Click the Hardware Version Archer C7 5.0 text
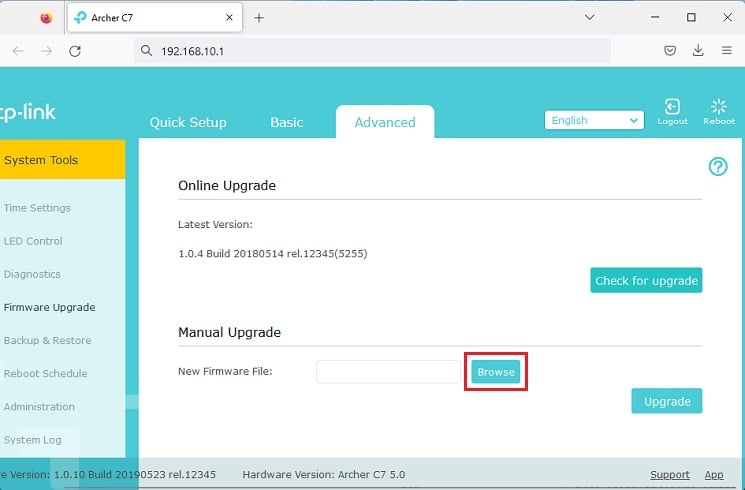 (x=324, y=474)
